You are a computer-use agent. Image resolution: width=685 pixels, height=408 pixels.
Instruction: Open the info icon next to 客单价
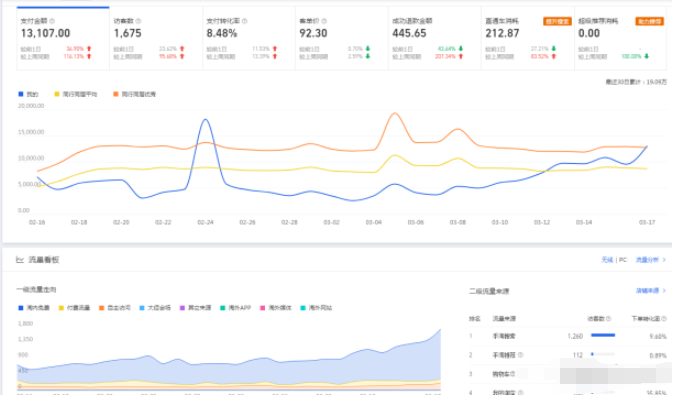[x=324, y=21]
